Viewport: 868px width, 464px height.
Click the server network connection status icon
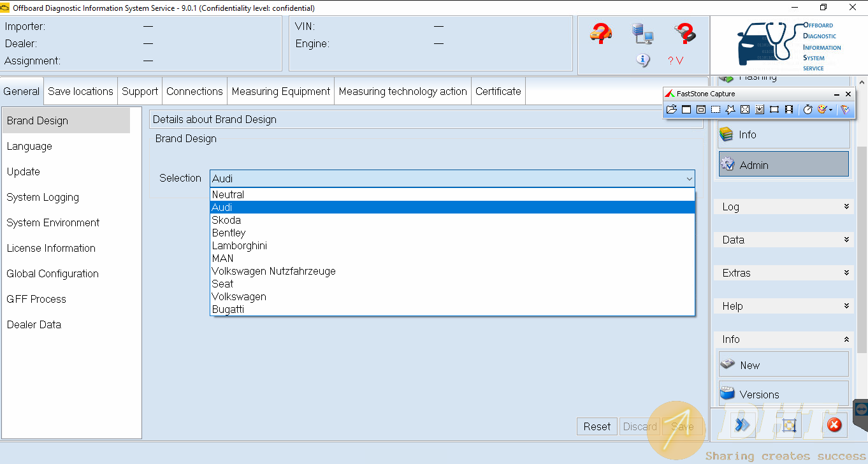642,33
